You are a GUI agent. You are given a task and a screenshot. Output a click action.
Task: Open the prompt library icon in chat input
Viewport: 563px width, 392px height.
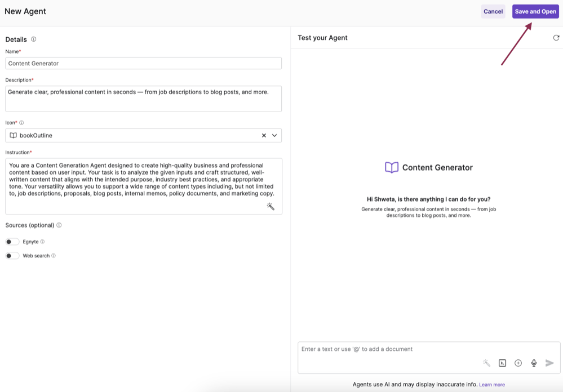click(502, 363)
